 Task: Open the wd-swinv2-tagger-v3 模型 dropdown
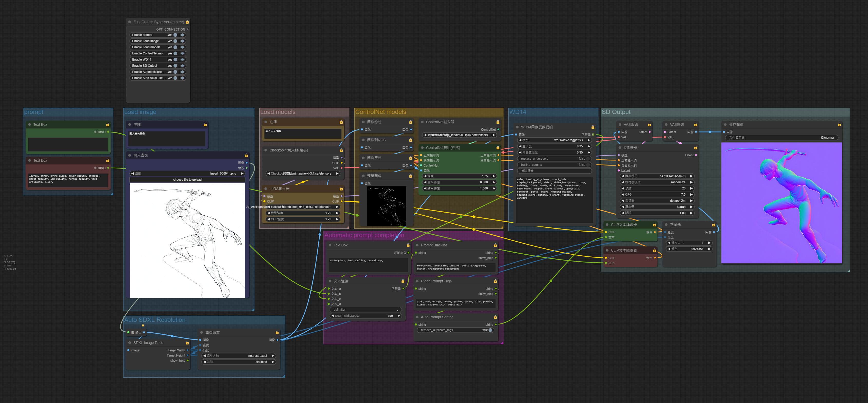click(x=555, y=140)
